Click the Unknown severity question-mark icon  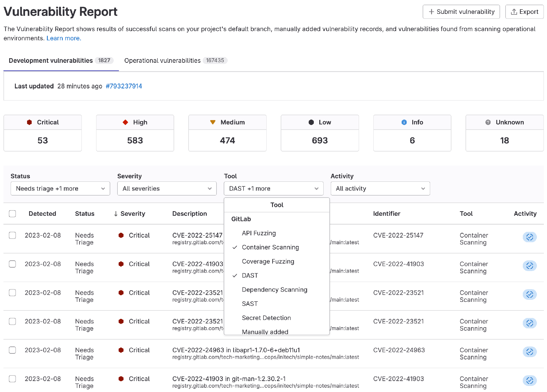pos(488,122)
